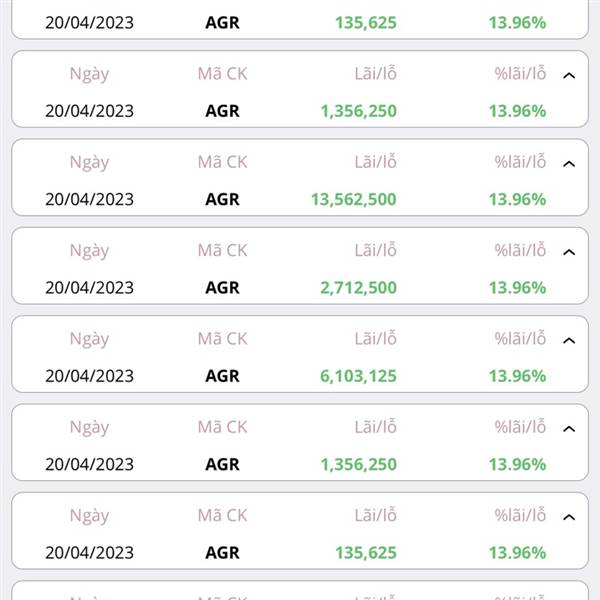
Task: Collapse the bottom 135,625 card chevron
Action: click(569, 517)
